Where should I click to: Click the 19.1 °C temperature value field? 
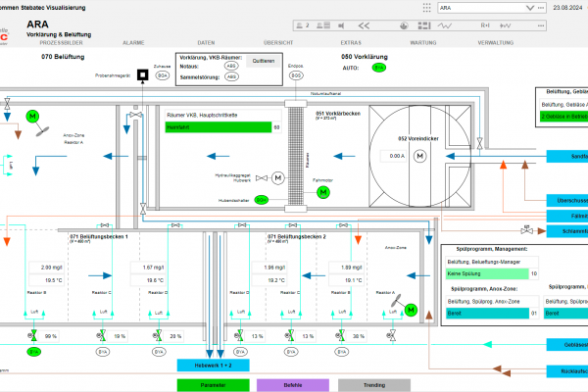pyautogui.click(x=347, y=280)
